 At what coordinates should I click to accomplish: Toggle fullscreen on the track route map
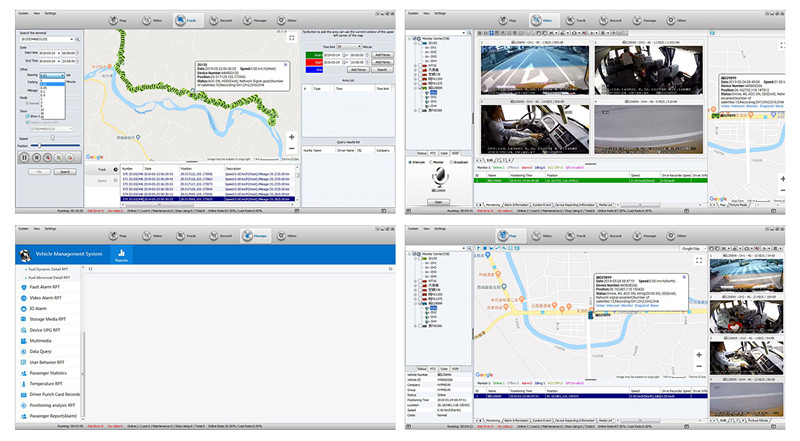point(292,39)
